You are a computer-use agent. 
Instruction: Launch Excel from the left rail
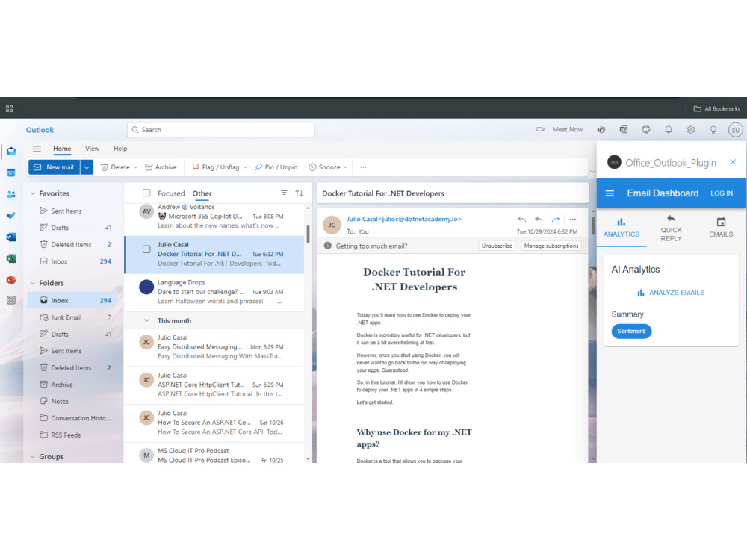(11, 258)
